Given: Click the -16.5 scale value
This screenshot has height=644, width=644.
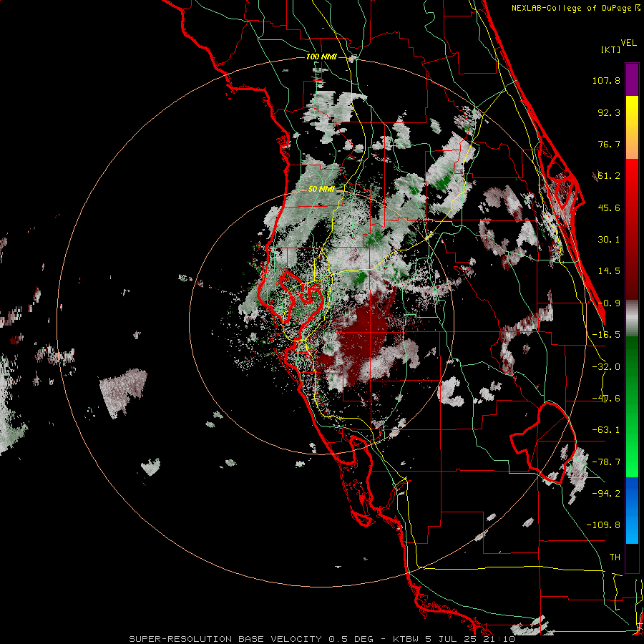Looking at the screenshot, I should tap(606, 335).
